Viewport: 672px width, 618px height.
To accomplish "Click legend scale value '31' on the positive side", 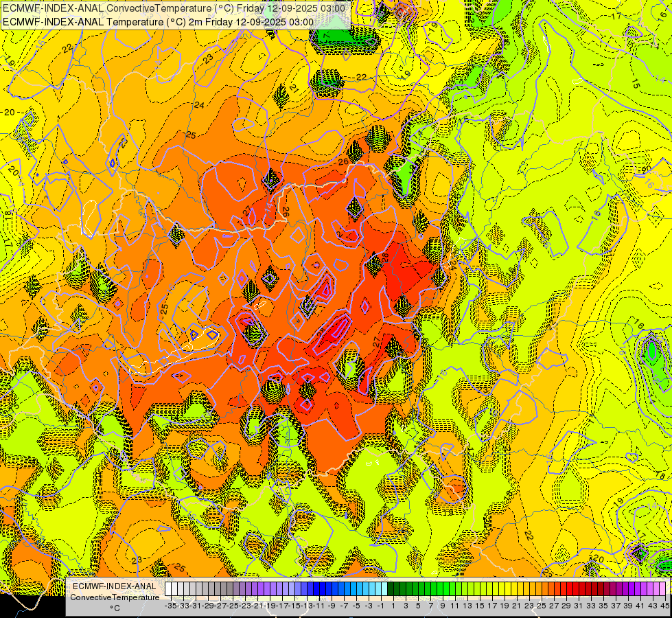I will [578, 606].
